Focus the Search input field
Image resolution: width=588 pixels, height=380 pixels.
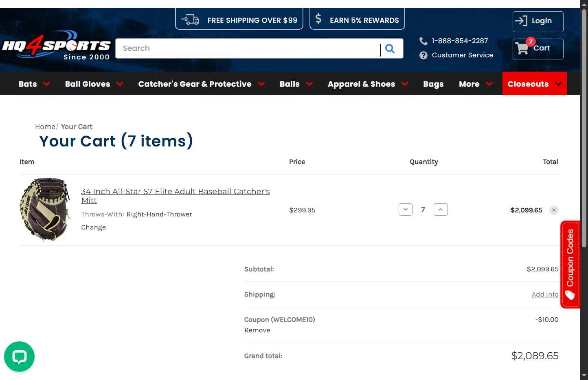(x=248, y=48)
